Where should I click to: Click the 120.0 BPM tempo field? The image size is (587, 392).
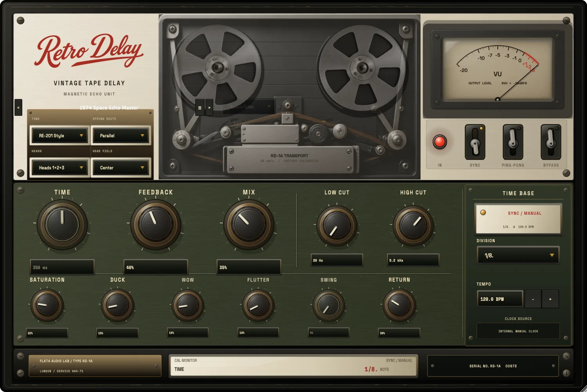click(500, 299)
